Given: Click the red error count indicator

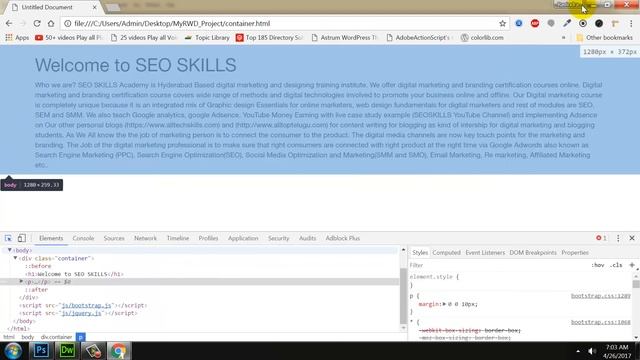Looking at the screenshot, I should coord(601,238).
